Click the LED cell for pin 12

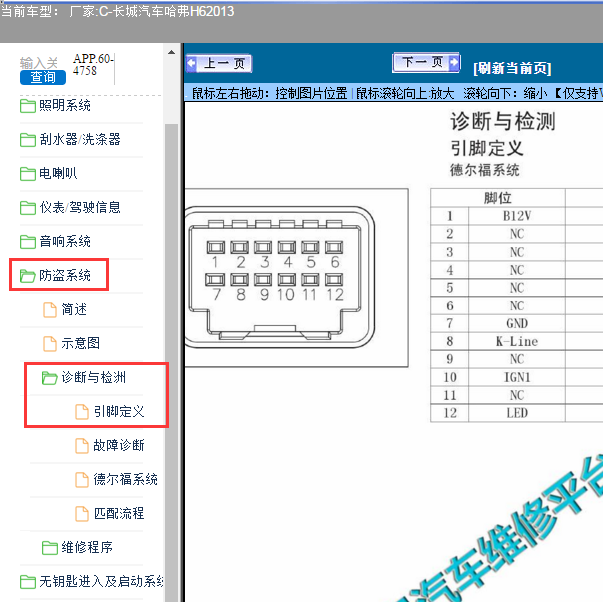coord(517,413)
